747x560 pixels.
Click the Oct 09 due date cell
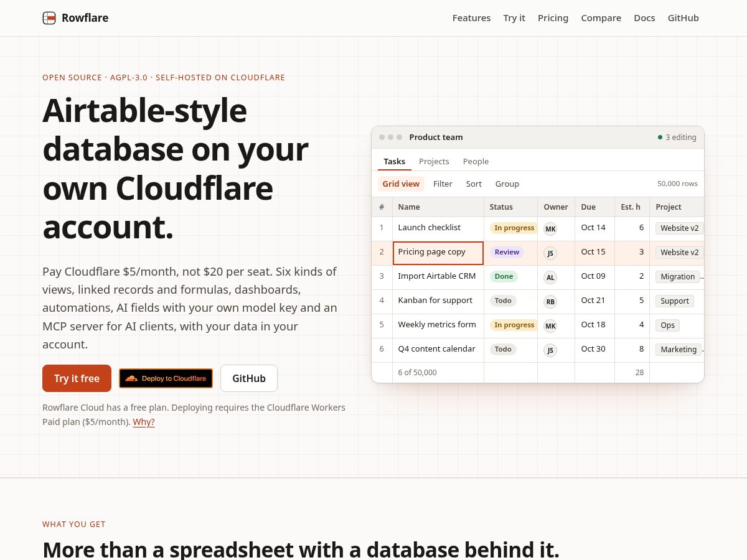click(594, 278)
